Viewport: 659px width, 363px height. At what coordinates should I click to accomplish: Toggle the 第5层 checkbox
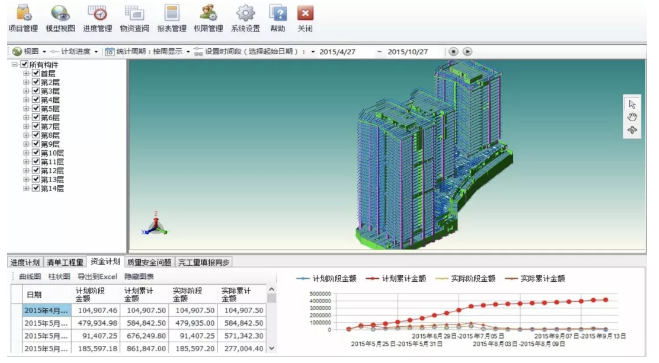[x=36, y=108]
